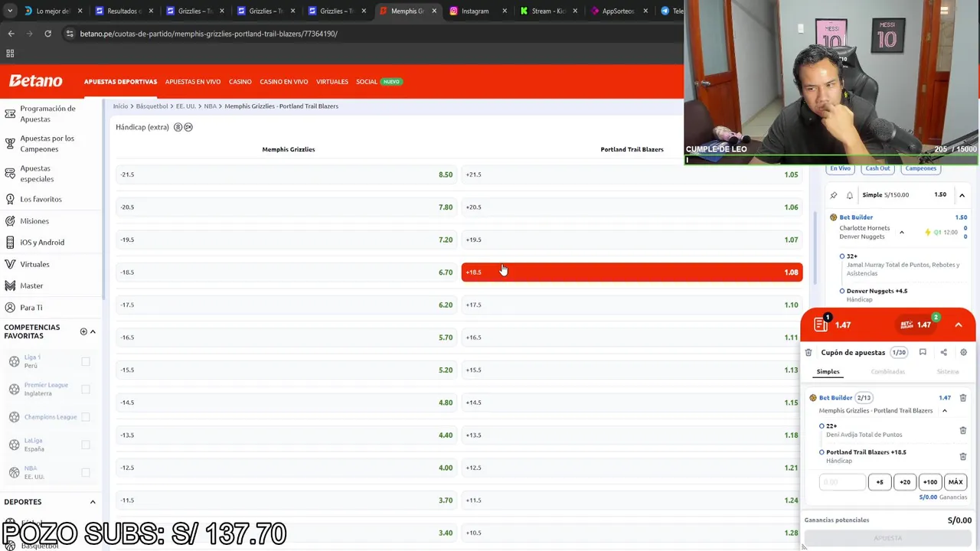Select Portland +12.5 odds 1.21

tap(632, 468)
